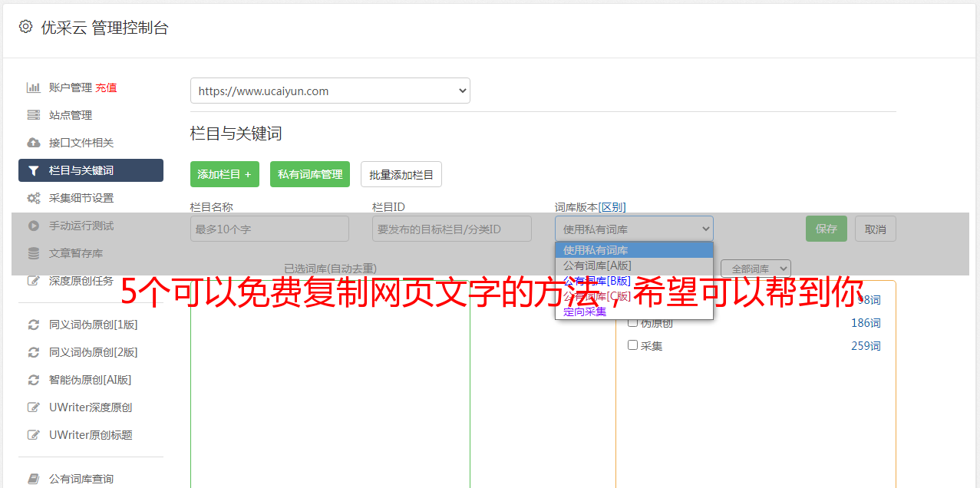Click the cloud upload icon for 接口文件相关

pyautogui.click(x=34, y=143)
